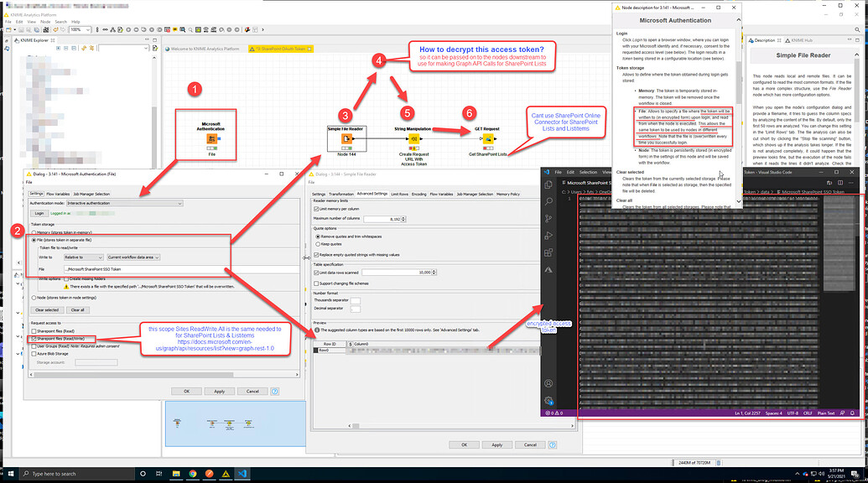Switch to the Encoding tab in file reader dialog
Screen dimensions: 868x483
(419, 194)
